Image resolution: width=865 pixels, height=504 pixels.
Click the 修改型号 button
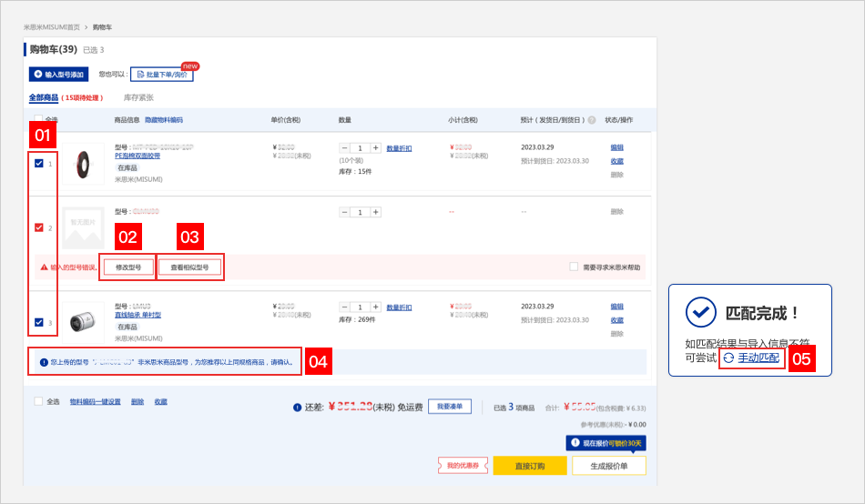128,267
